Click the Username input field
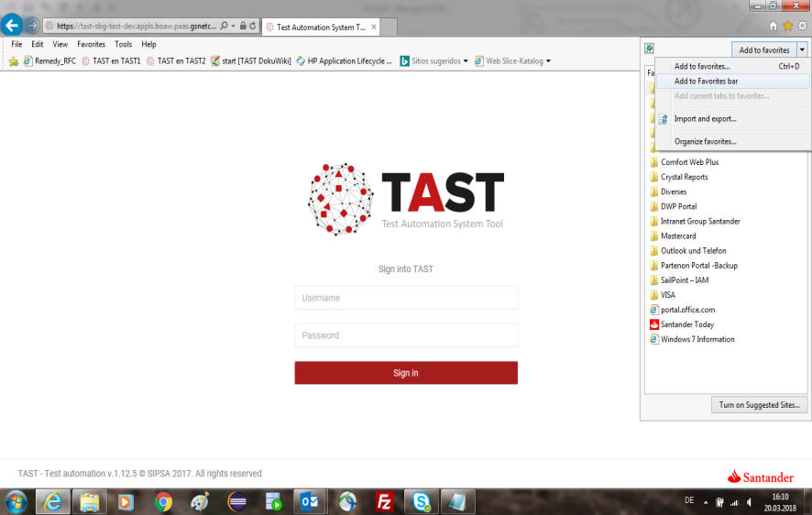This screenshot has width=812, height=515. (406, 298)
